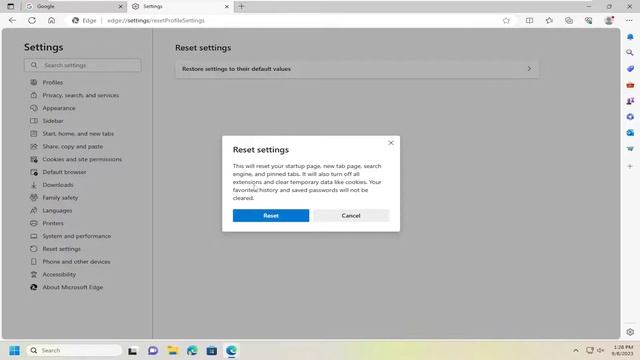Show hidden system tray icons
This screenshot has height=360, width=640.
[x=576, y=351]
